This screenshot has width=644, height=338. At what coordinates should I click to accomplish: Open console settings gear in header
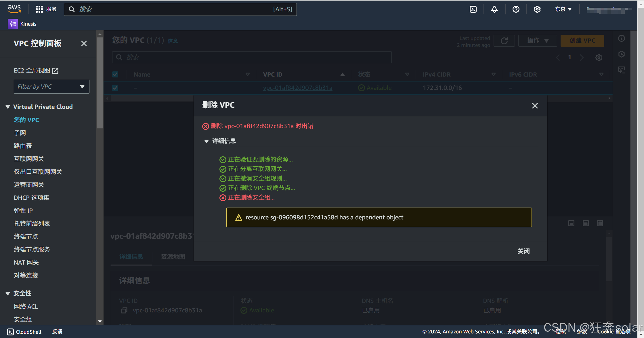[537, 9]
